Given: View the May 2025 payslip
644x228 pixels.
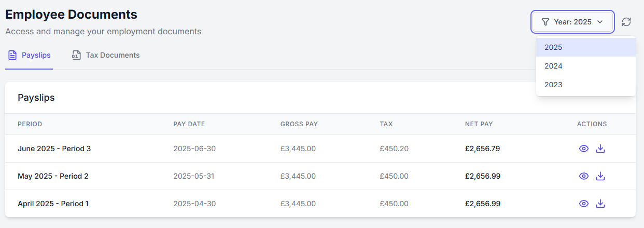Looking at the screenshot, I should click(x=583, y=176).
